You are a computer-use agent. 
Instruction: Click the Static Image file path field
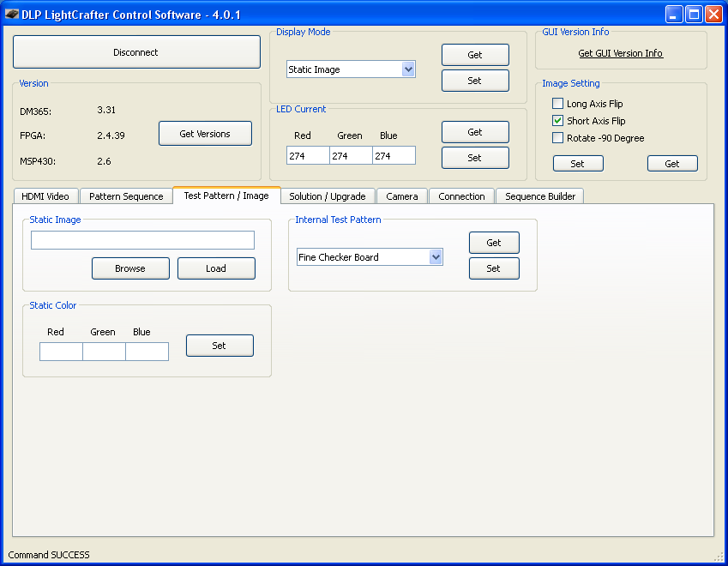(x=142, y=240)
